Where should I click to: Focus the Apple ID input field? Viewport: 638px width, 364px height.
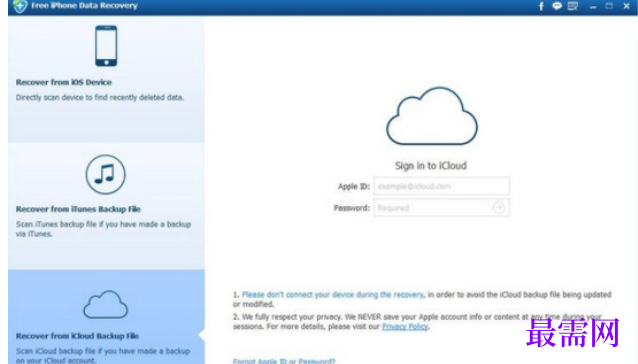tap(441, 186)
